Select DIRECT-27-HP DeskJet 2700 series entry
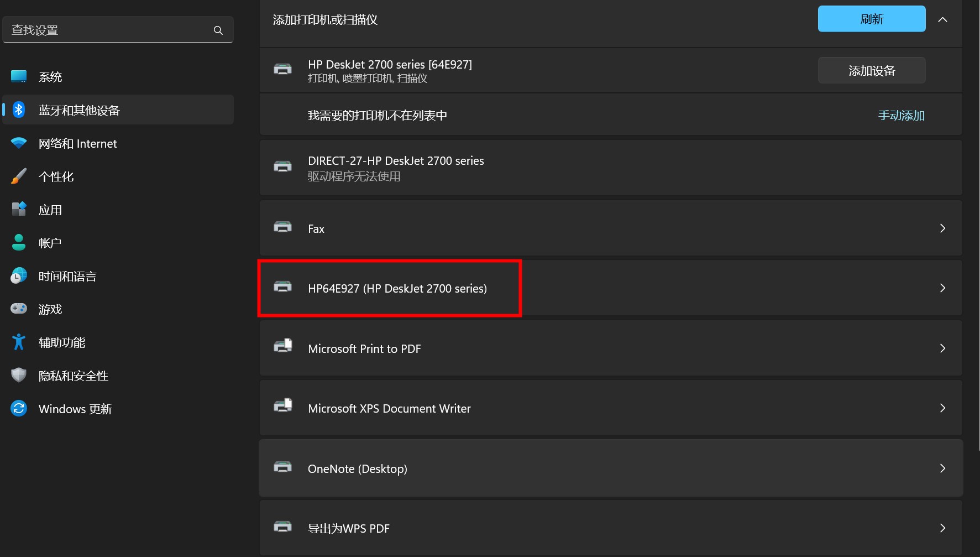980x557 pixels. pyautogui.click(x=611, y=168)
